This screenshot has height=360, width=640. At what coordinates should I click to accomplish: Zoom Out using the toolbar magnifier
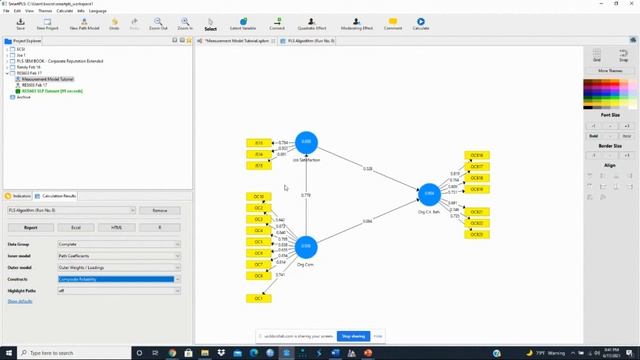click(x=158, y=24)
